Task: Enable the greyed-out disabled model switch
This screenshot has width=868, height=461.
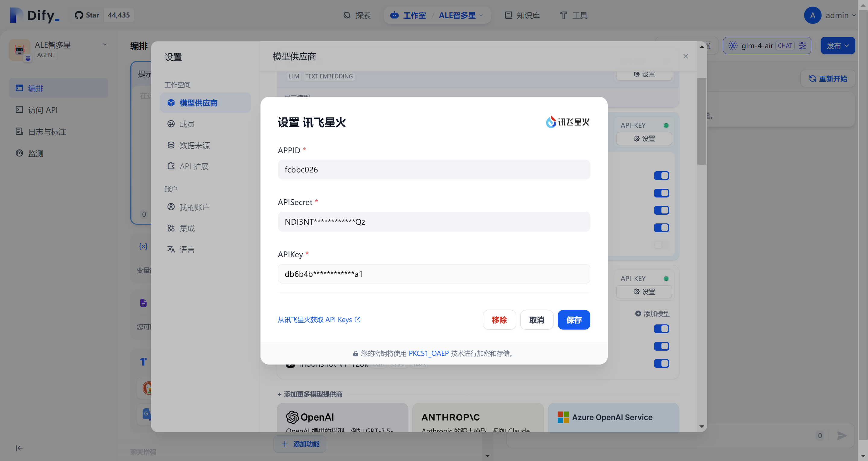Action: click(661, 245)
